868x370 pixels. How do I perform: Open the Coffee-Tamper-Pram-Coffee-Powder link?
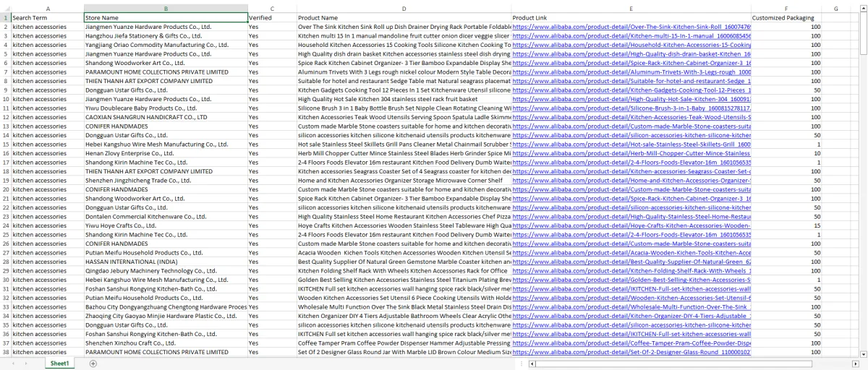pos(631,343)
